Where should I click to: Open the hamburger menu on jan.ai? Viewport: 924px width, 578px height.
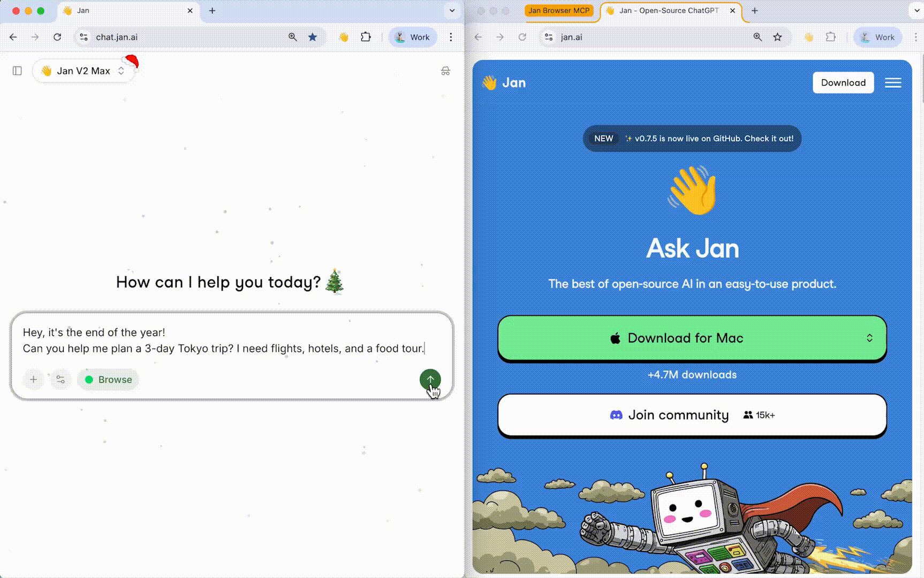(892, 83)
